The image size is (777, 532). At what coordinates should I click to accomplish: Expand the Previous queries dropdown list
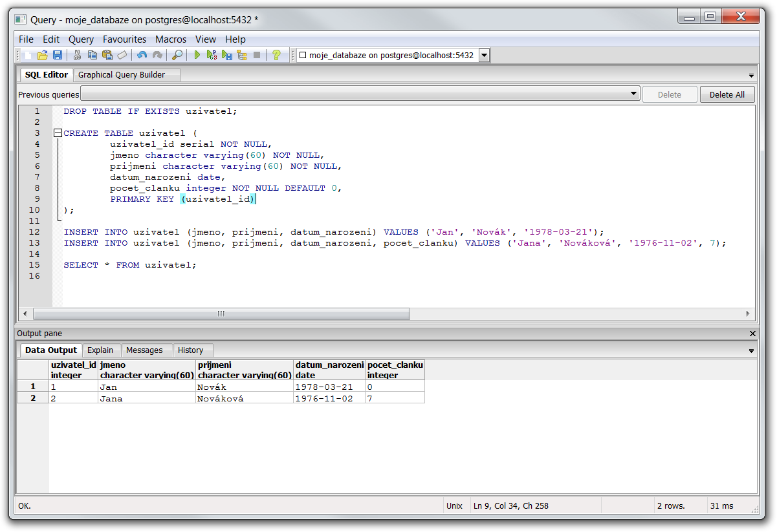(633, 94)
